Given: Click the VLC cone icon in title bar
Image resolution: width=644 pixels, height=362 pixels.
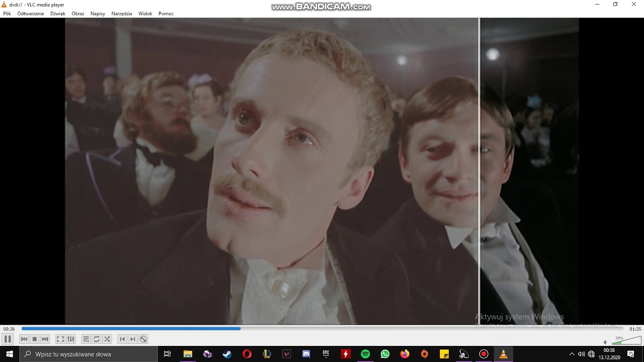Looking at the screenshot, I should [5, 5].
